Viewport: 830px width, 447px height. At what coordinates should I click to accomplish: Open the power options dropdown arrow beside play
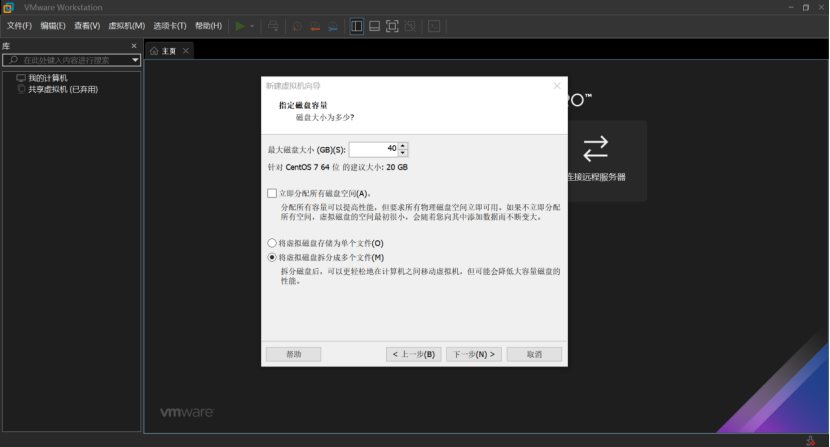point(252,26)
